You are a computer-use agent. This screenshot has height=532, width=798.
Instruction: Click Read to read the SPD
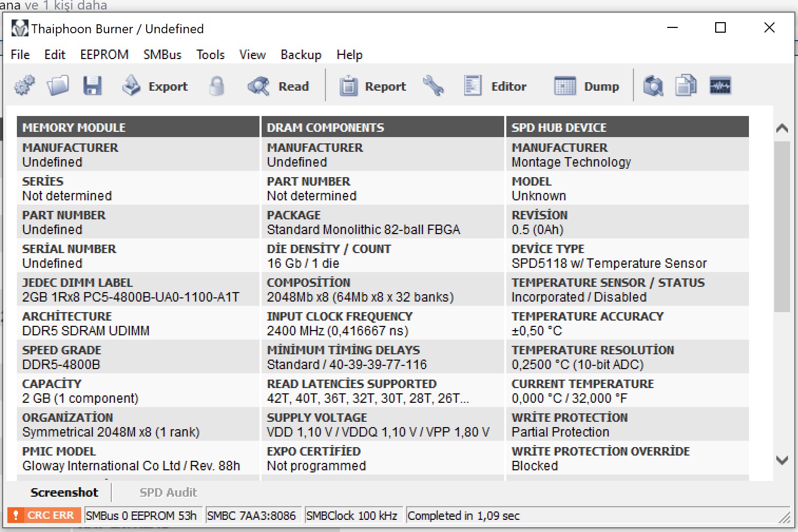point(278,86)
